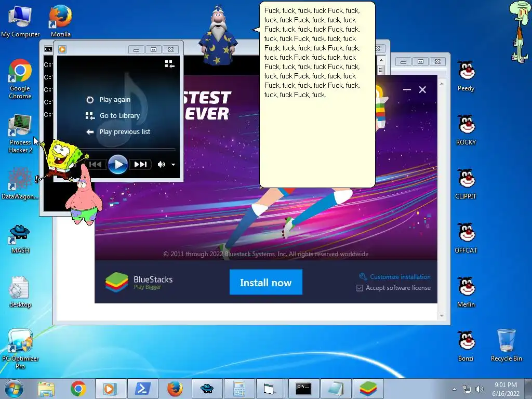Select CLIPPIT desktop icon
The height and width of the screenshot is (399, 532).
466,184
